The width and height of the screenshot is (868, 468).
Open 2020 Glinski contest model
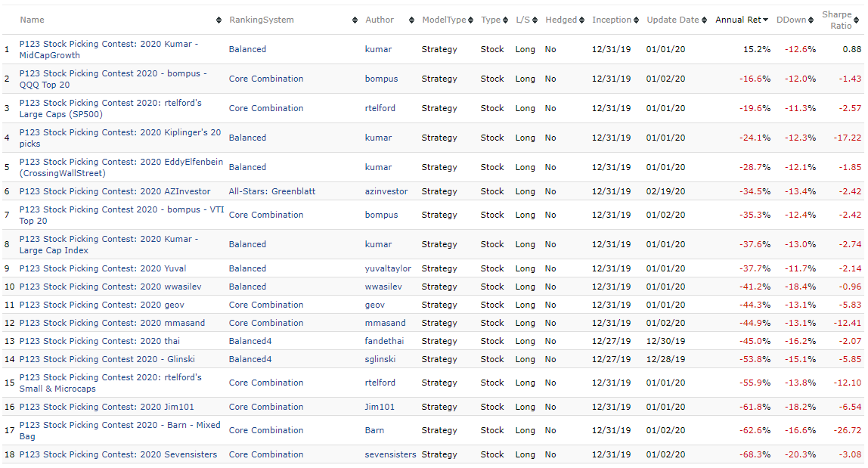point(107,359)
